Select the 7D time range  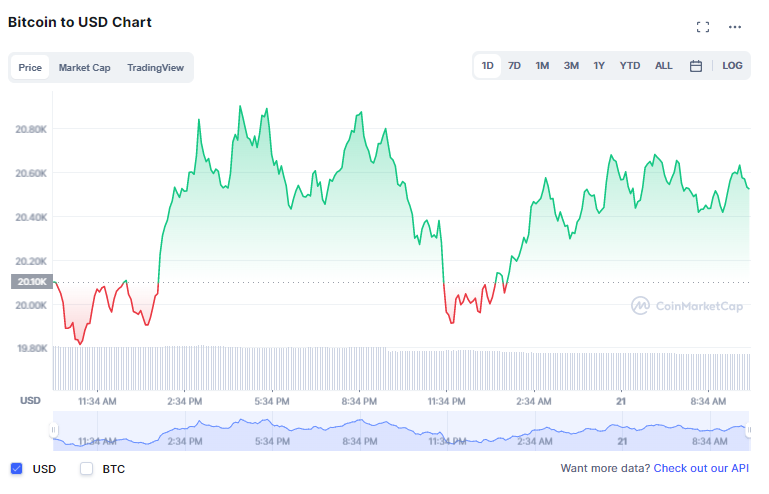coord(514,66)
